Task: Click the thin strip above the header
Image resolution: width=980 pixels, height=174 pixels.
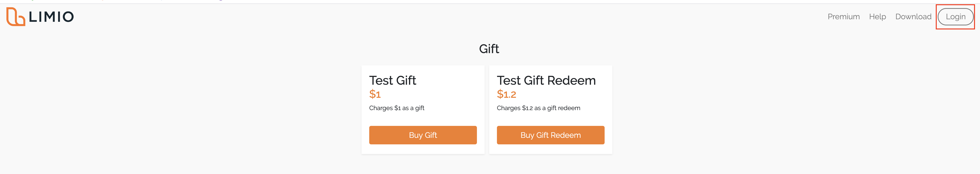Action: [x=490, y=2]
